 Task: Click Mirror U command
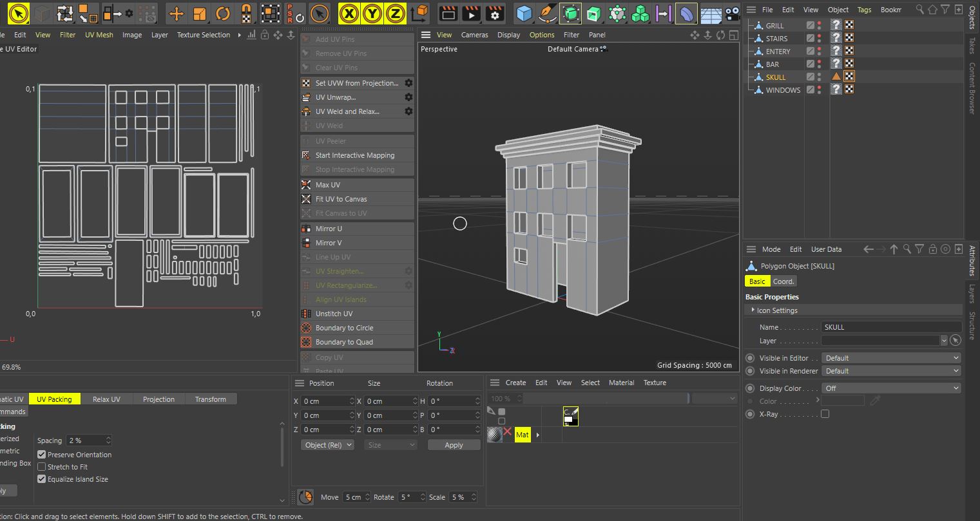[358, 229]
